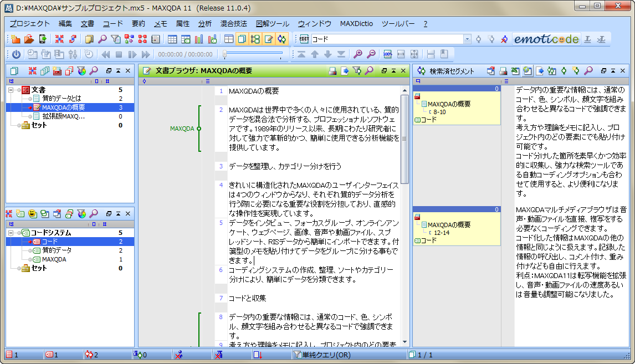Image resolution: width=635 pixels, height=364 pixels.
Task: Open the 分析 menu
Action: 204,24
